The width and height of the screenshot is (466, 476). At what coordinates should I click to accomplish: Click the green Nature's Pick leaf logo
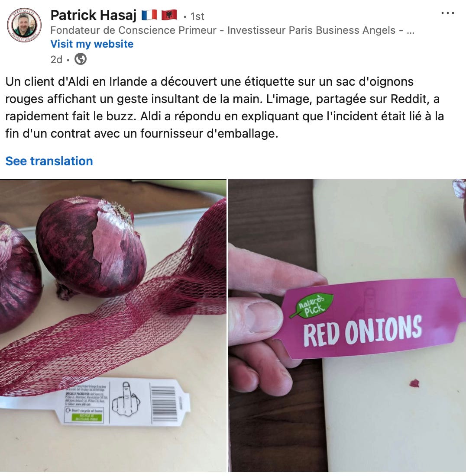[312, 306]
